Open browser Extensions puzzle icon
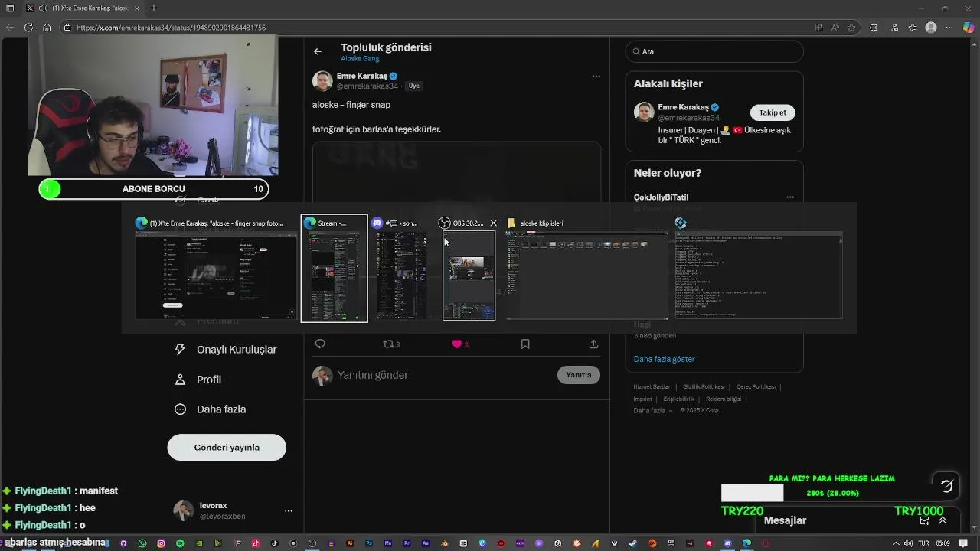Screen dimensions: 980x551 pyautogui.click(x=874, y=28)
